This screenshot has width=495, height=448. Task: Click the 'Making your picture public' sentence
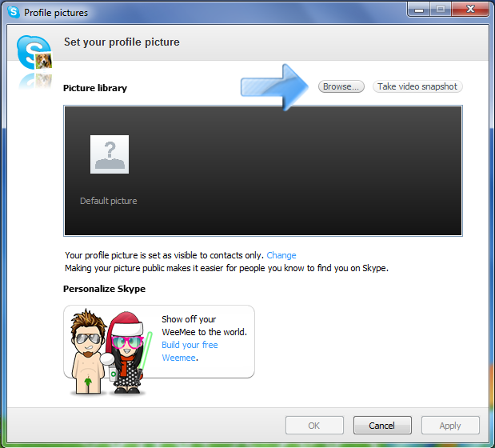click(x=226, y=268)
